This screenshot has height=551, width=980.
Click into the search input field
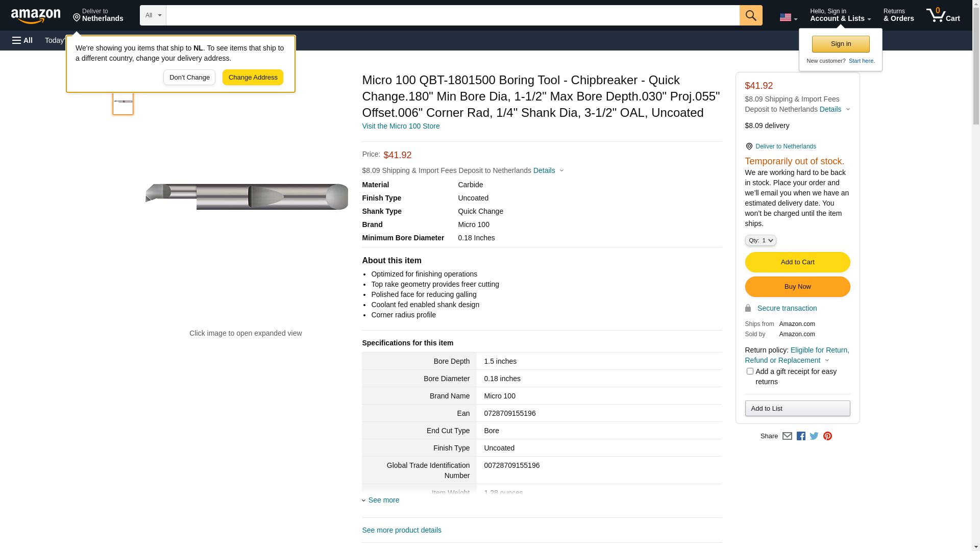(x=452, y=15)
